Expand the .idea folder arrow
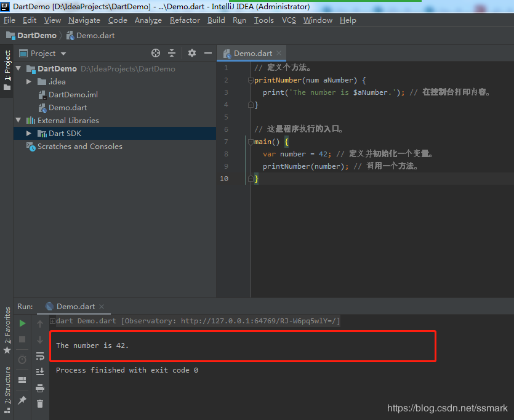Image resolution: width=514 pixels, height=420 pixels. pos(29,81)
